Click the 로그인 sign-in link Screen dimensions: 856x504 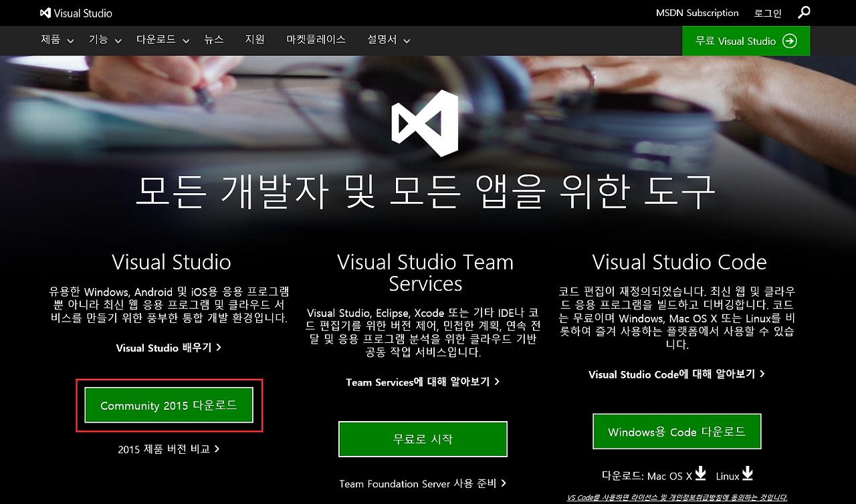768,13
